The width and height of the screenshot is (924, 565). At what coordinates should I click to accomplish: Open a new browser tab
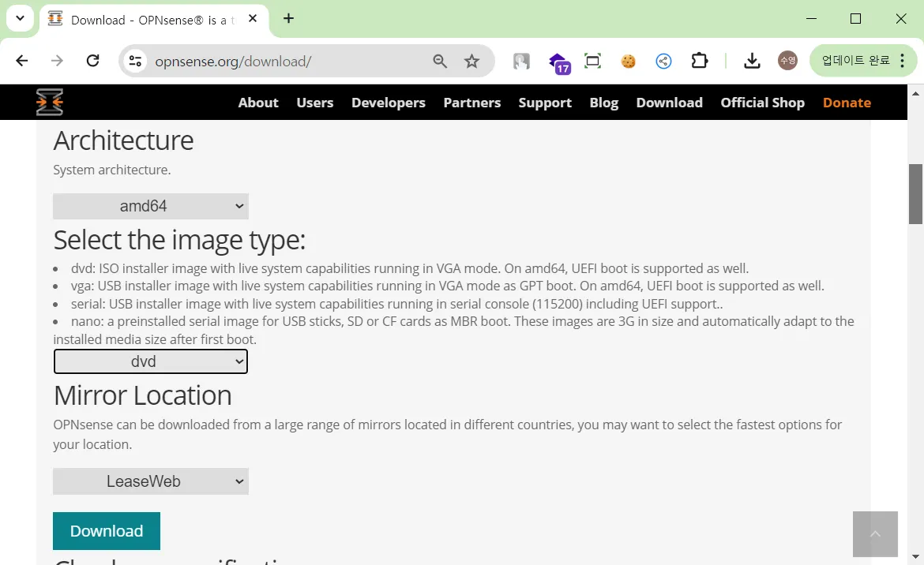point(288,18)
